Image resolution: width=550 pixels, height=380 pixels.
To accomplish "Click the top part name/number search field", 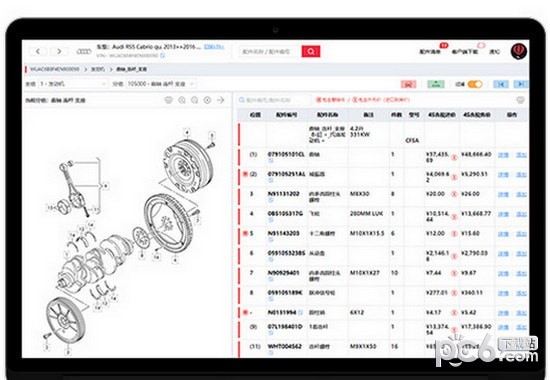I will coord(270,51).
